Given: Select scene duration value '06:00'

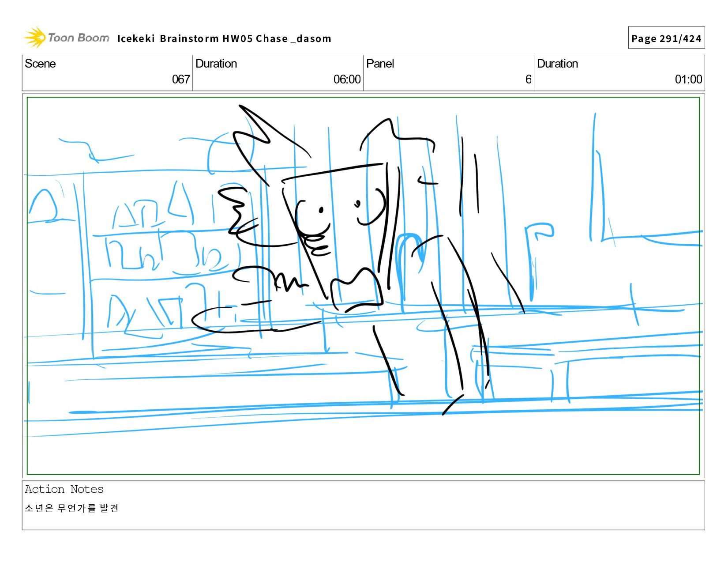Looking at the screenshot, I should pyautogui.click(x=347, y=79).
